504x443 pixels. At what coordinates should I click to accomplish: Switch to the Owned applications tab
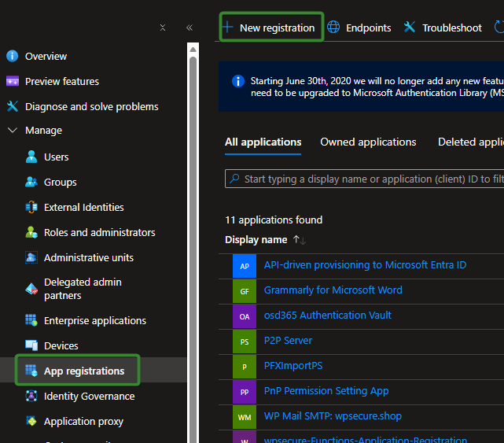pos(368,142)
